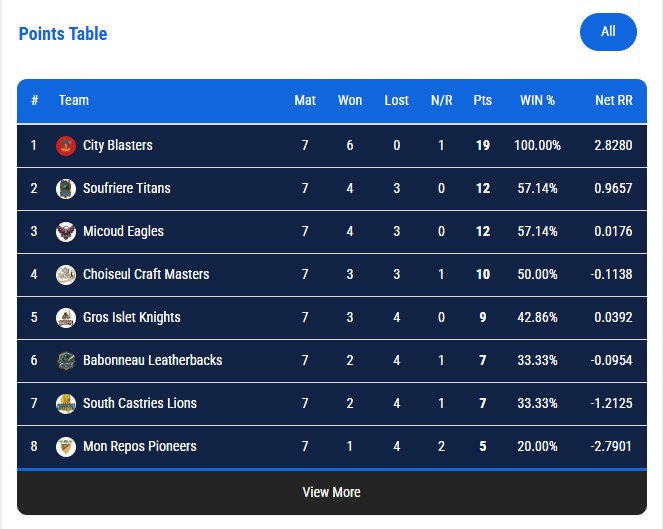Click the City Blasters team logo
663x529 pixels.
66,146
